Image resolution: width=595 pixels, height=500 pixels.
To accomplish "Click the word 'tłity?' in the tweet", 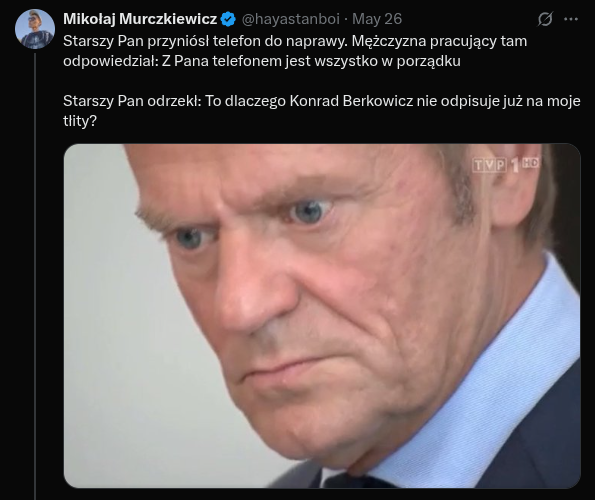I will point(80,121).
